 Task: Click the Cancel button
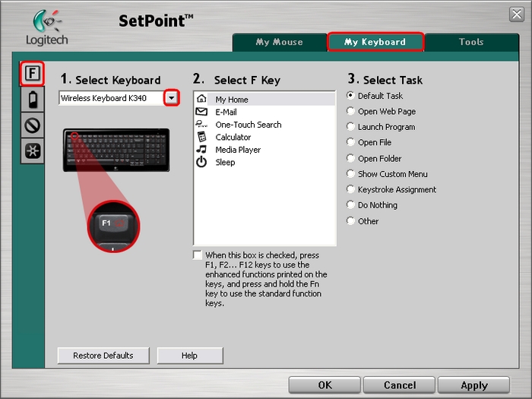[399, 385]
